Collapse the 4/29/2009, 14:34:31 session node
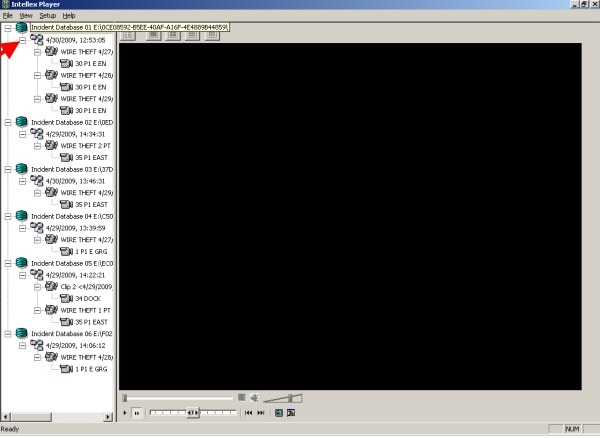 point(23,134)
